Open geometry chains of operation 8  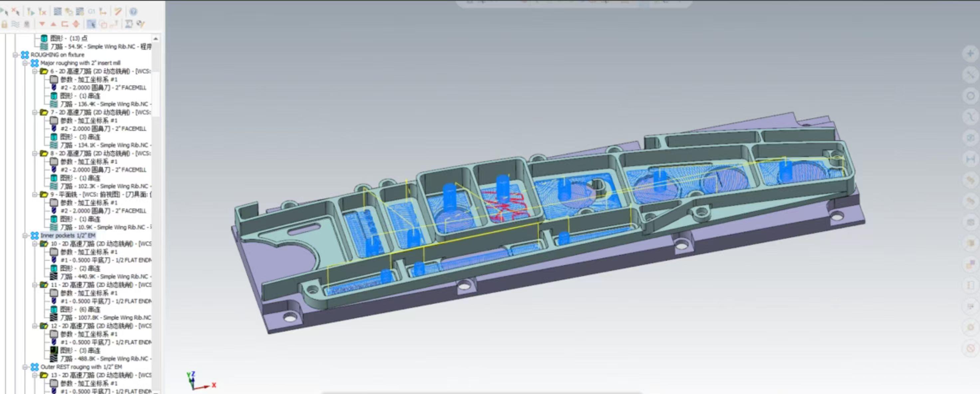[80, 178]
